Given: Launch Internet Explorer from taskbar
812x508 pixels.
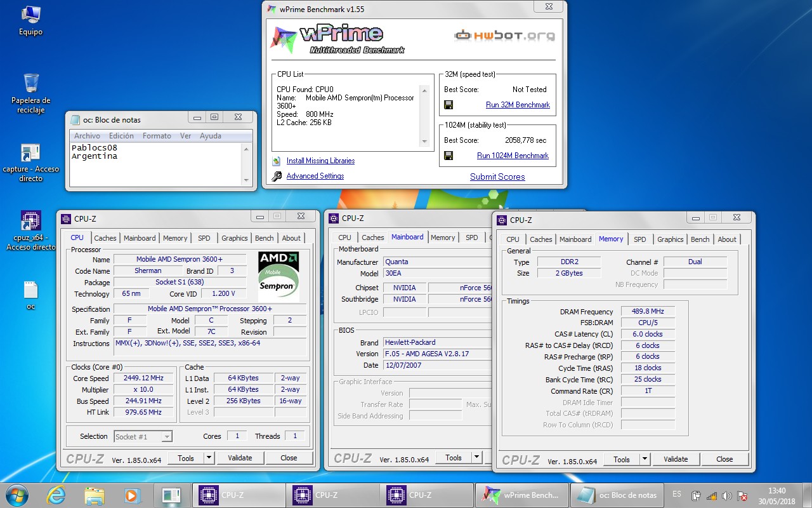Looking at the screenshot, I should coord(56,495).
